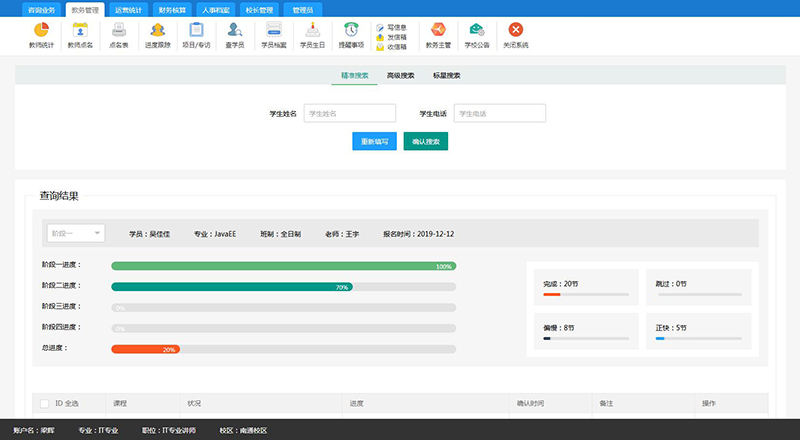Expand the 阶段一 stage dropdown
Viewport: 800px width, 440px height.
point(76,233)
